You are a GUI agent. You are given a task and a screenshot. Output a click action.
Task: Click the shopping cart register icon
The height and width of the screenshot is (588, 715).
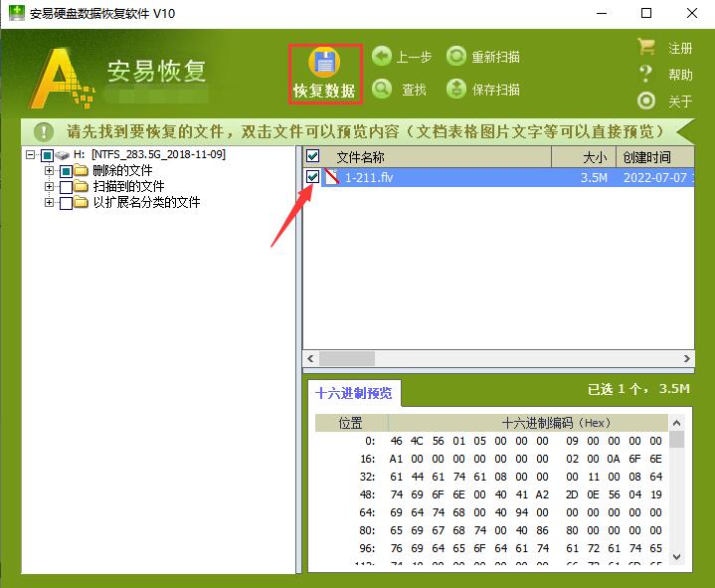646,47
